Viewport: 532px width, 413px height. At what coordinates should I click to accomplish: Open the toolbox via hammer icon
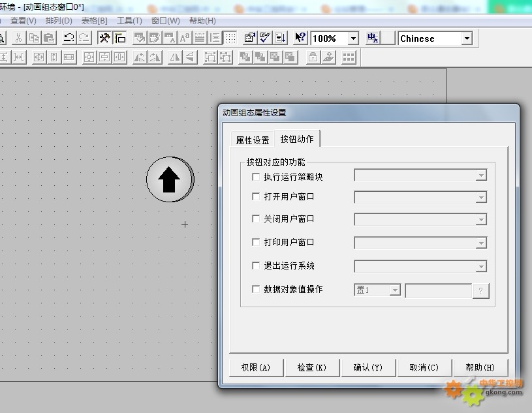(x=104, y=38)
